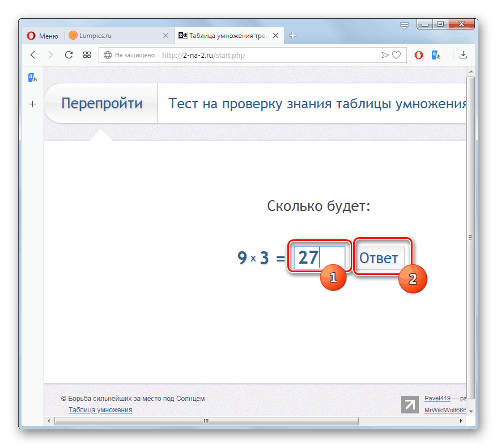This screenshot has width=497, height=448.
Task: Show site security info globe icon
Action: [x=108, y=55]
